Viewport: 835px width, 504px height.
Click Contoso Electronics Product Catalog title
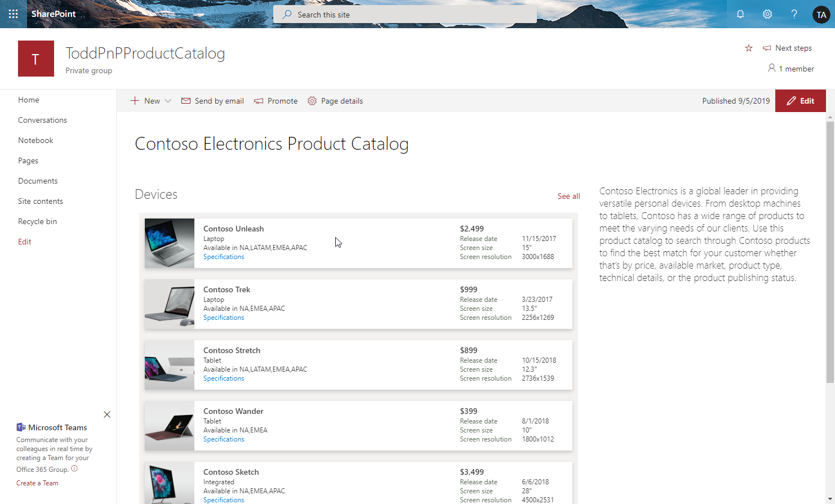pyautogui.click(x=272, y=144)
